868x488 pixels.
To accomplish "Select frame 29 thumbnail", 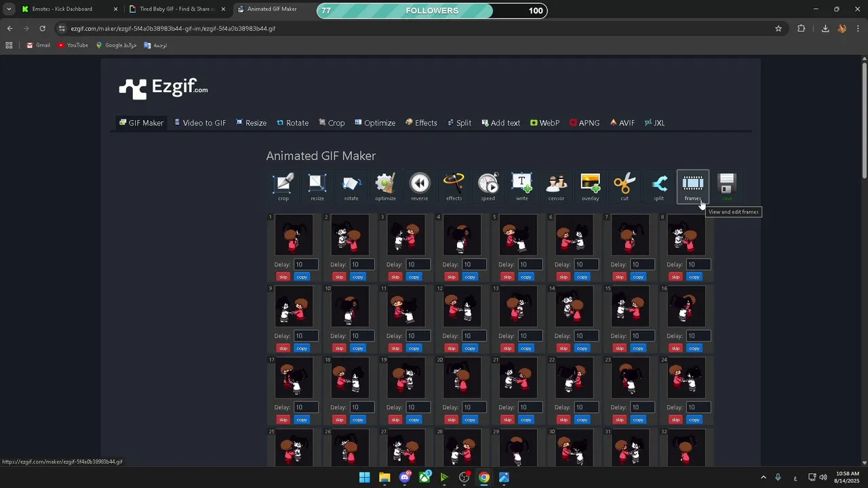I will pos(517,447).
